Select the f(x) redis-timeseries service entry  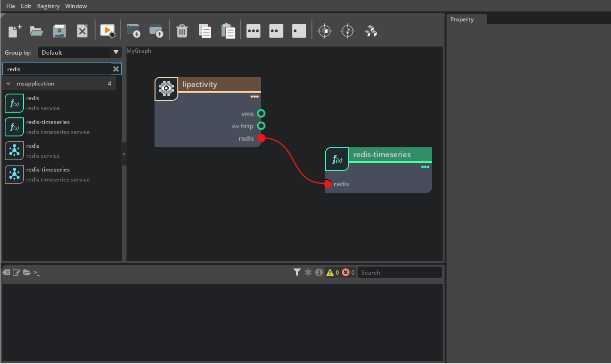(60, 127)
